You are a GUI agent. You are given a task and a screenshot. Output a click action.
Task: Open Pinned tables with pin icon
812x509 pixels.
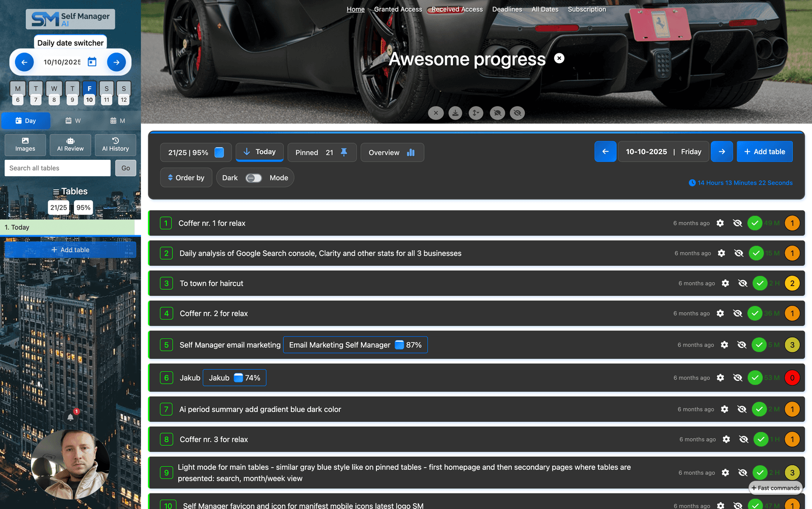coord(322,153)
